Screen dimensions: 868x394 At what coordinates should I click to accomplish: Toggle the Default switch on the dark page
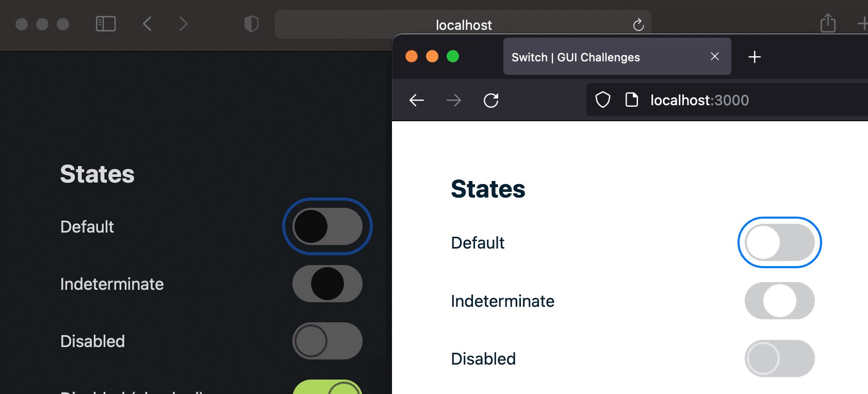327,226
